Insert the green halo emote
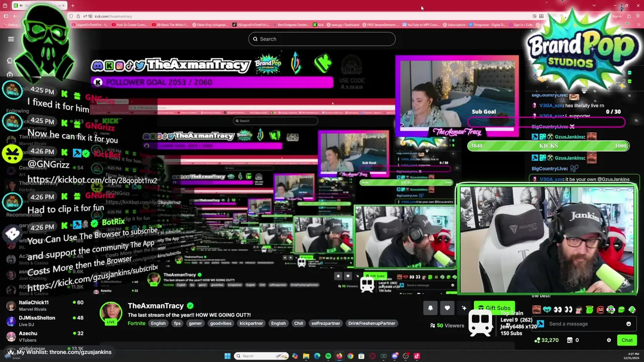 tap(590, 310)
